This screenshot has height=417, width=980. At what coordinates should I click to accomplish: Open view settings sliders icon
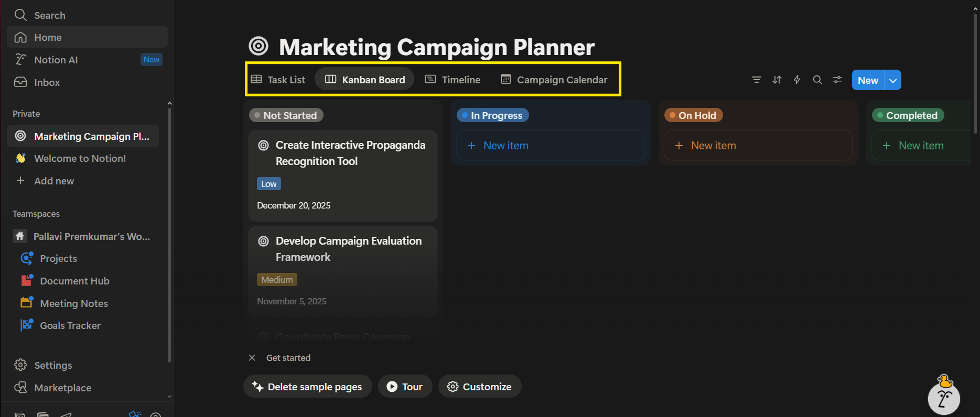pos(837,80)
